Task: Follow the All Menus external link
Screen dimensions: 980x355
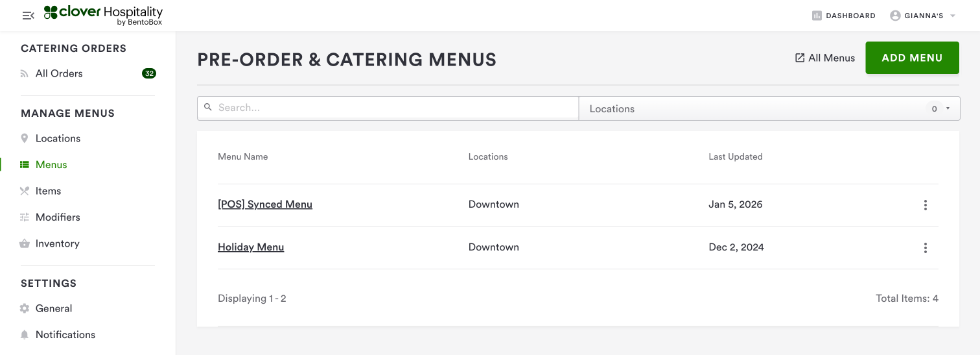Action: (x=825, y=58)
